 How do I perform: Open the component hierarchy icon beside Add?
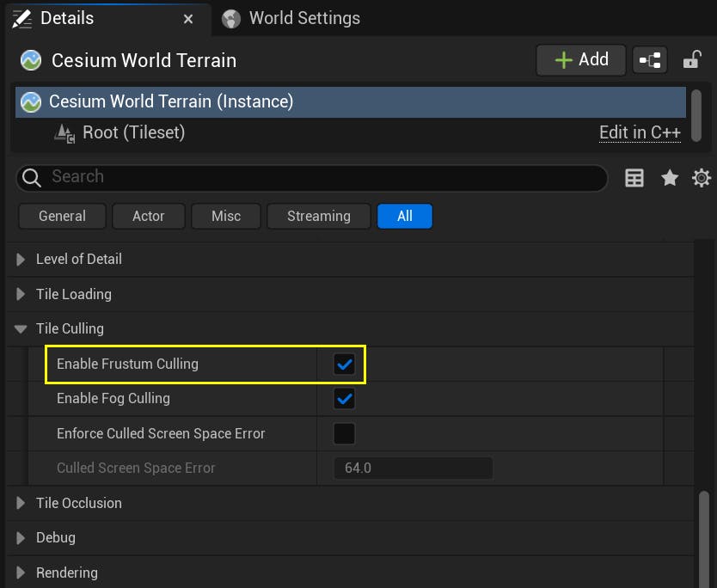click(x=650, y=60)
